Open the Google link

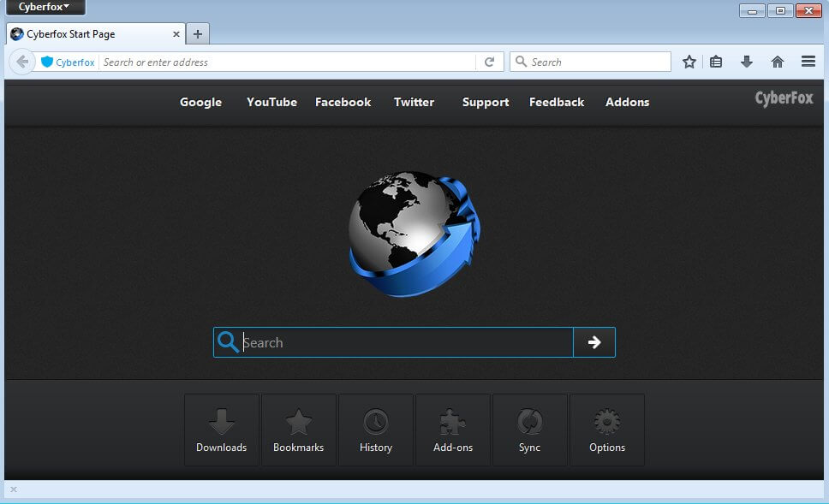click(201, 102)
